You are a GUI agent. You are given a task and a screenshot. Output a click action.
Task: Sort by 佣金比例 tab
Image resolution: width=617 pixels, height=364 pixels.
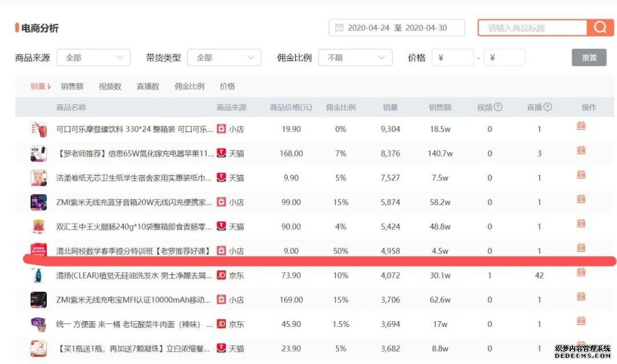pyautogui.click(x=189, y=86)
